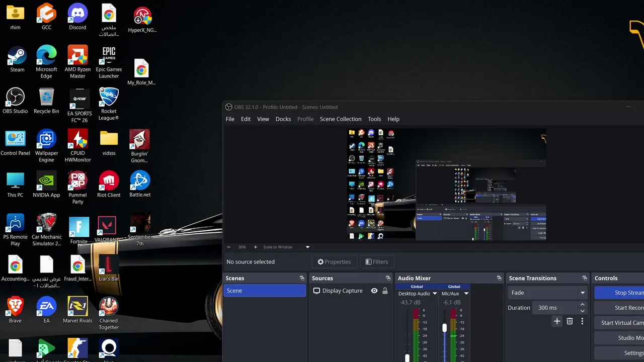Image resolution: width=644 pixels, height=362 pixels.
Task: Click the Properties button
Action: [x=334, y=261]
